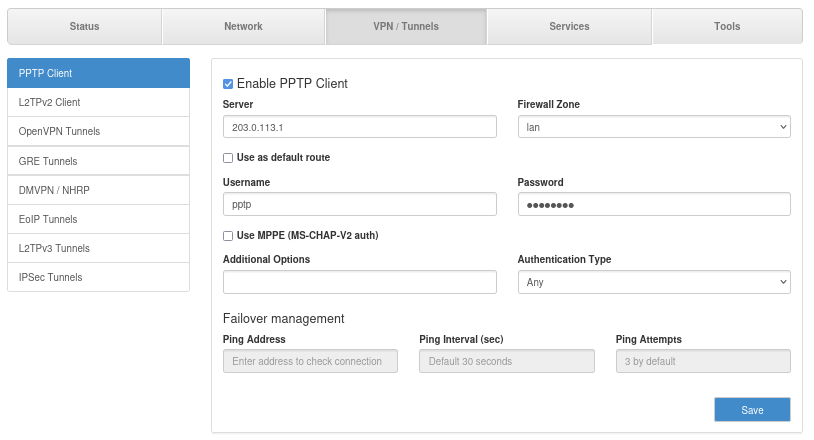Click the Save button

pos(752,410)
